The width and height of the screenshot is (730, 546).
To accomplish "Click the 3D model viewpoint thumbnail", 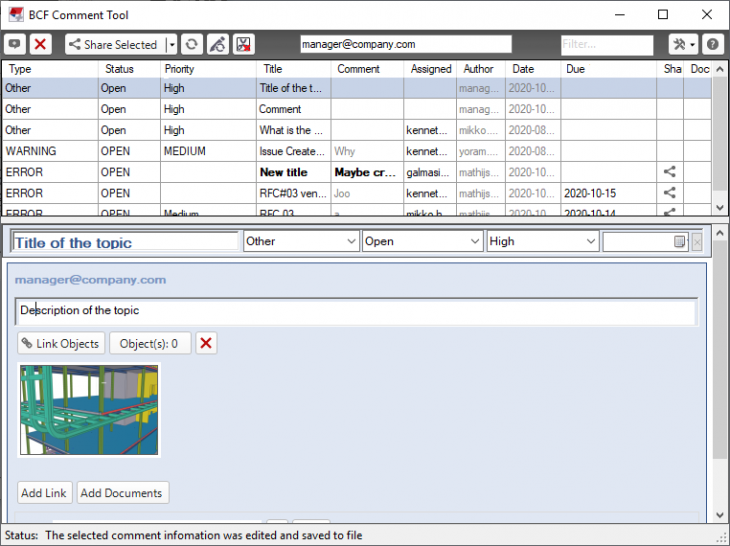I will point(89,410).
